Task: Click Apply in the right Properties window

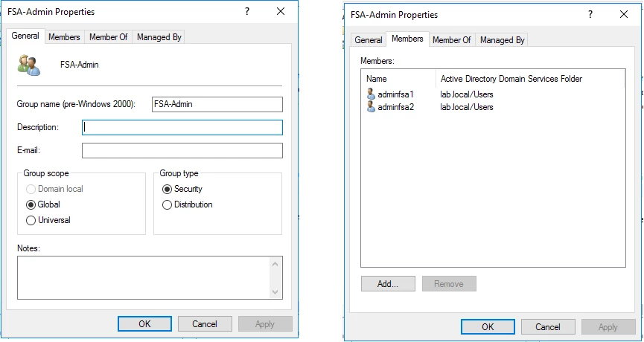Action: [608, 327]
